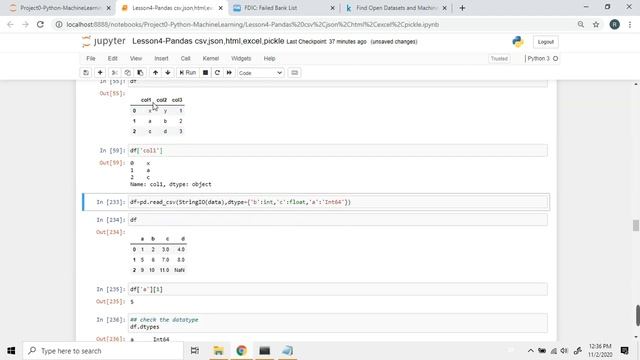Screen dimensions: 640x360
Task: Click the Windows taskbar search box
Action: click(x=103, y=351)
